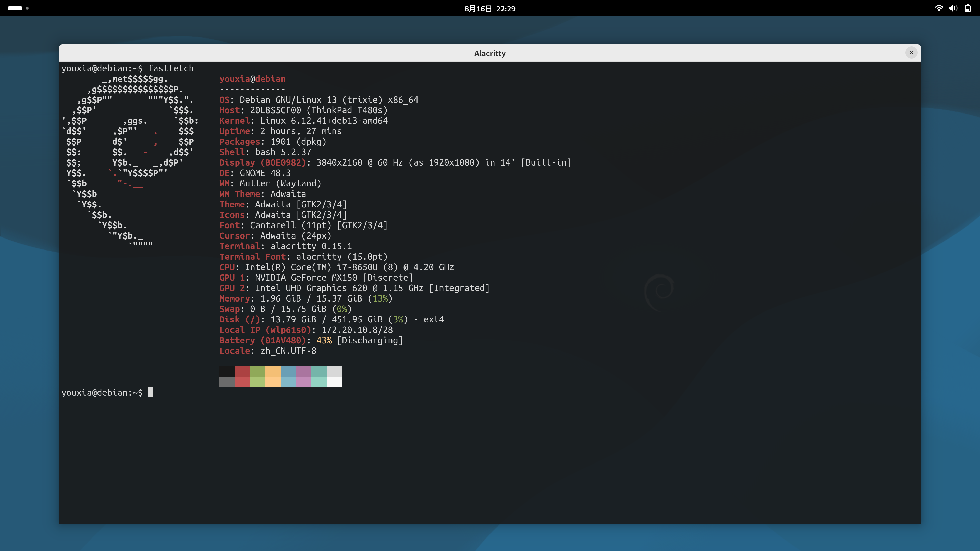This screenshot has height=551, width=980.
Task: Click the red 'youxia@debian' header
Action: (252, 79)
